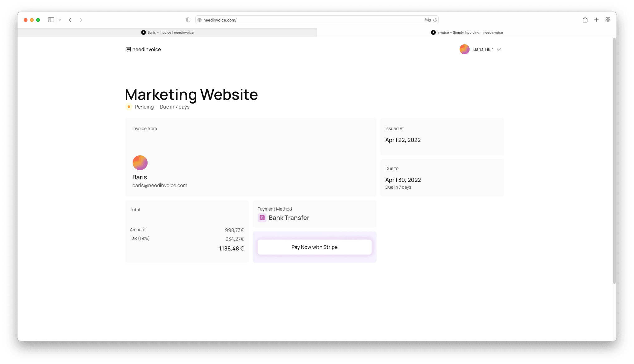The width and height of the screenshot is (634, 364).
Task: Reload the page with the refresh icon
Action: click(x=435, y=20)
